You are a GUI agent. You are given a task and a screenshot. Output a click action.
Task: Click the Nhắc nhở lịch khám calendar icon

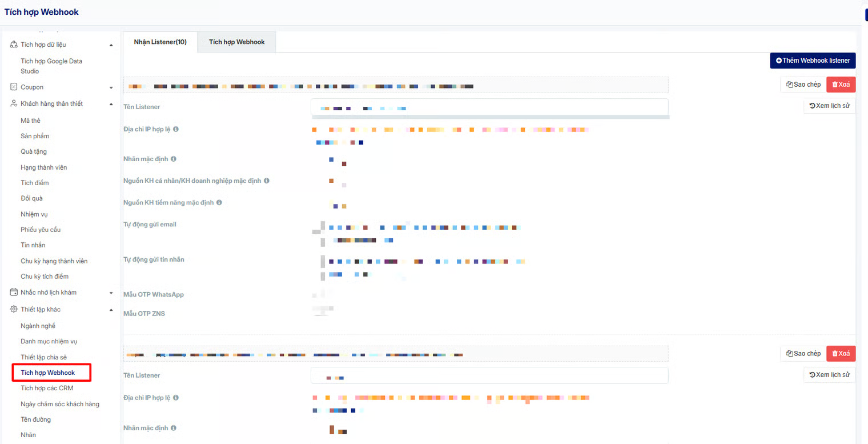pos(14,292)
